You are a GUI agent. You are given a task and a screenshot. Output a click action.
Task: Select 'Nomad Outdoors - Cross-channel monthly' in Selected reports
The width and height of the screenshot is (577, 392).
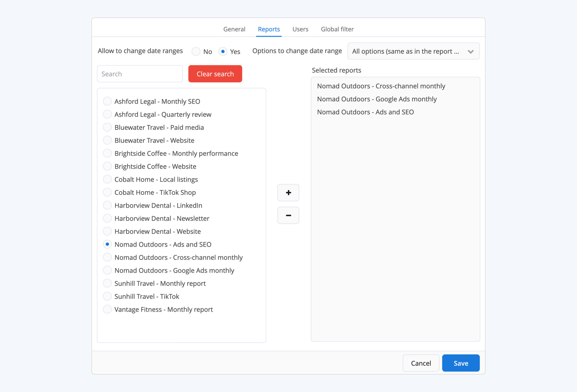click(x=381, y=86)
